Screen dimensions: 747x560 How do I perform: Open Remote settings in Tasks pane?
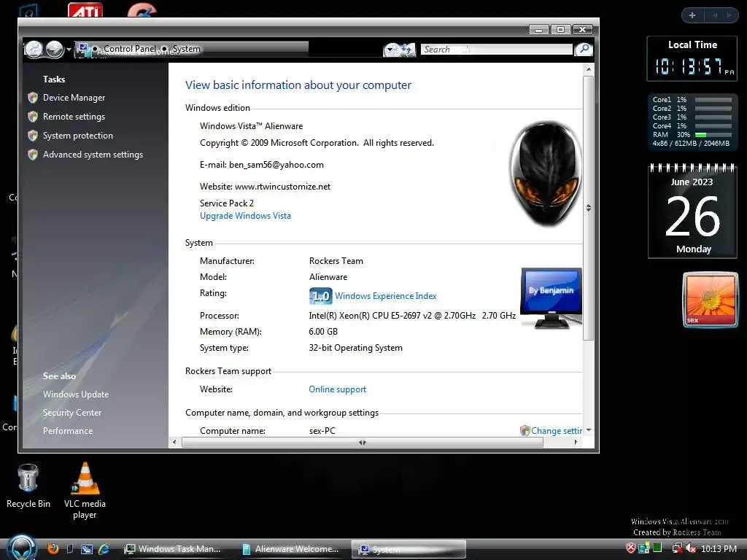coord(74,117)
